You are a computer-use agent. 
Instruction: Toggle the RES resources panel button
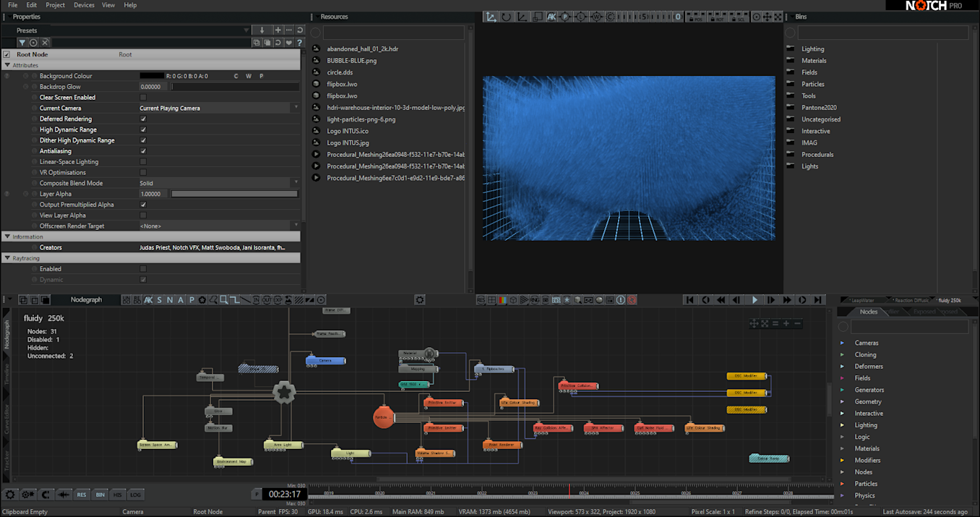(x=82, y=495)
